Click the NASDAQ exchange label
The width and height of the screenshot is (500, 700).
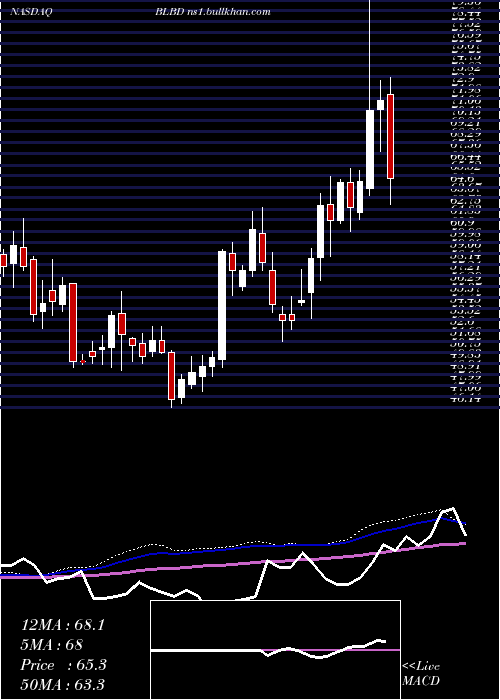point(30,12)
